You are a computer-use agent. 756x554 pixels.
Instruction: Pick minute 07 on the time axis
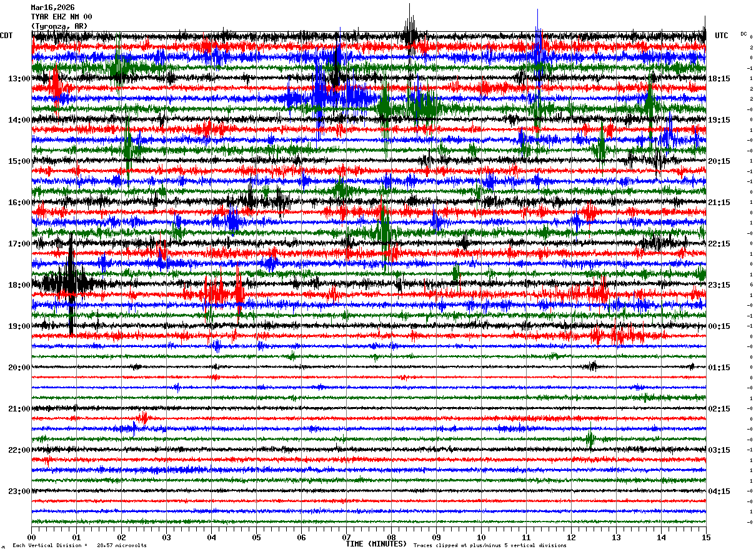coord(346,537)
